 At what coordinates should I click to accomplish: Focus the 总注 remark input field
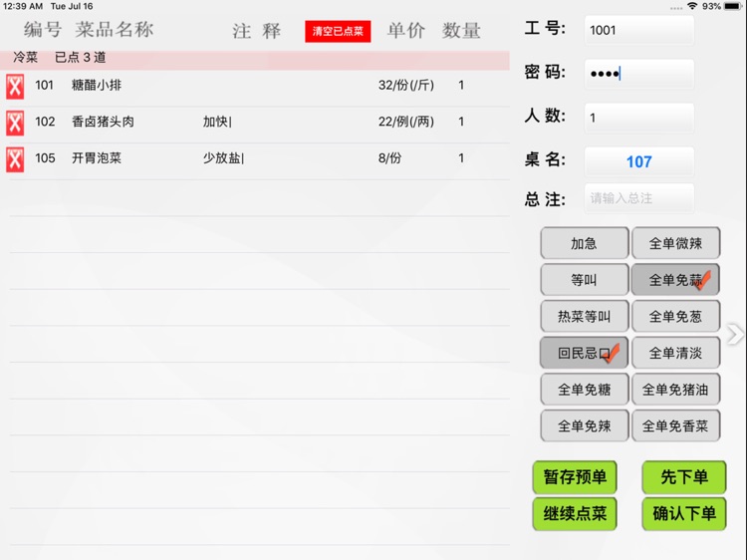(x=638, y=198)
